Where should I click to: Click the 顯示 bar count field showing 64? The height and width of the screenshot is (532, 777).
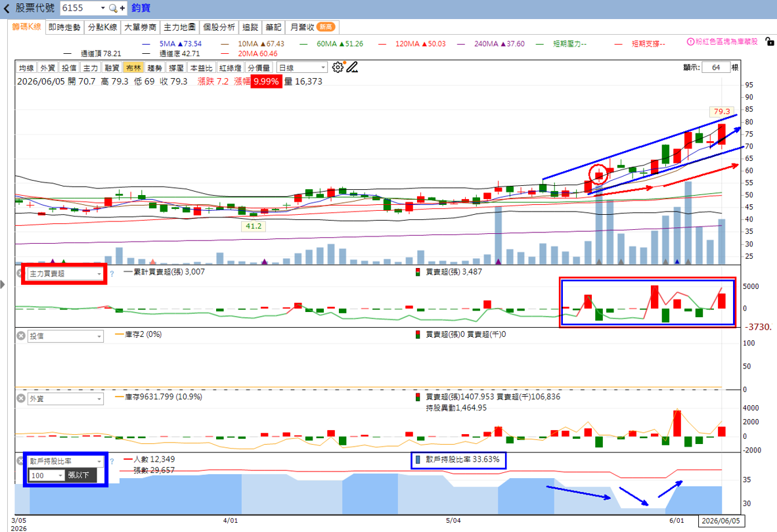click(716, 68)
